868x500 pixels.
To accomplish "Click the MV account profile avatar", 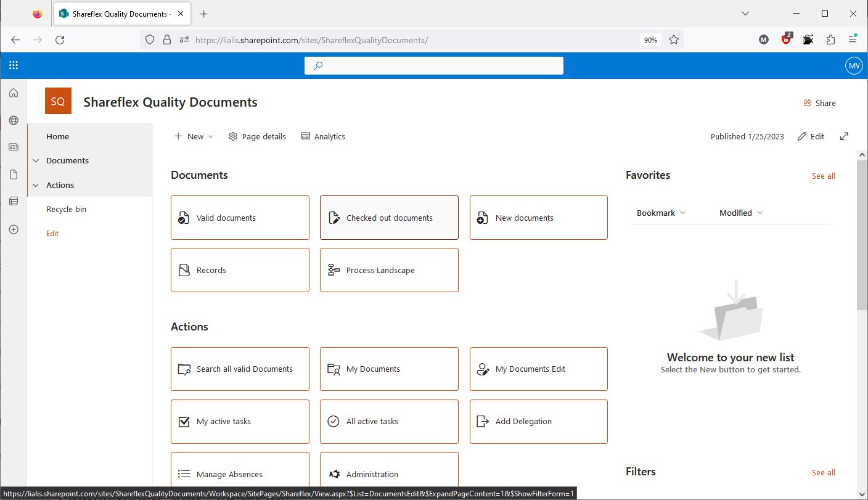I will (x=854, y=66).
